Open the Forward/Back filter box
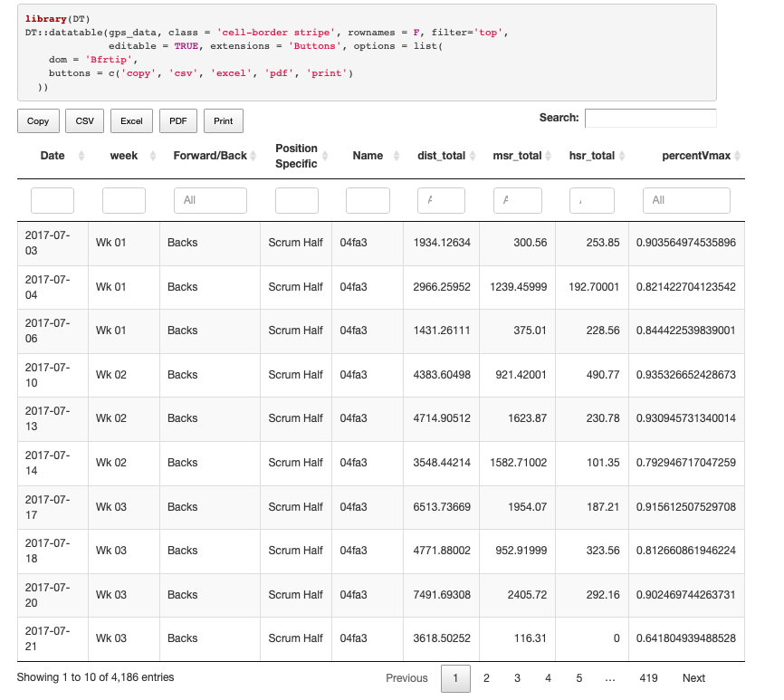The image size is (784, 700). click(x=210, y=200)
